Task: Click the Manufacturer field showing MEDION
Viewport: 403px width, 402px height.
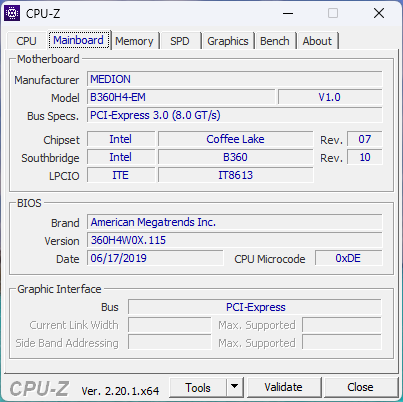Action: (235, 79)
